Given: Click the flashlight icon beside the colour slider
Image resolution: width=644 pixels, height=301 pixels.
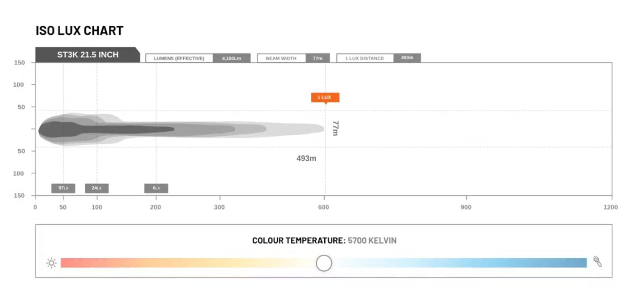Looking at the screenshot, I should (597, 262).
